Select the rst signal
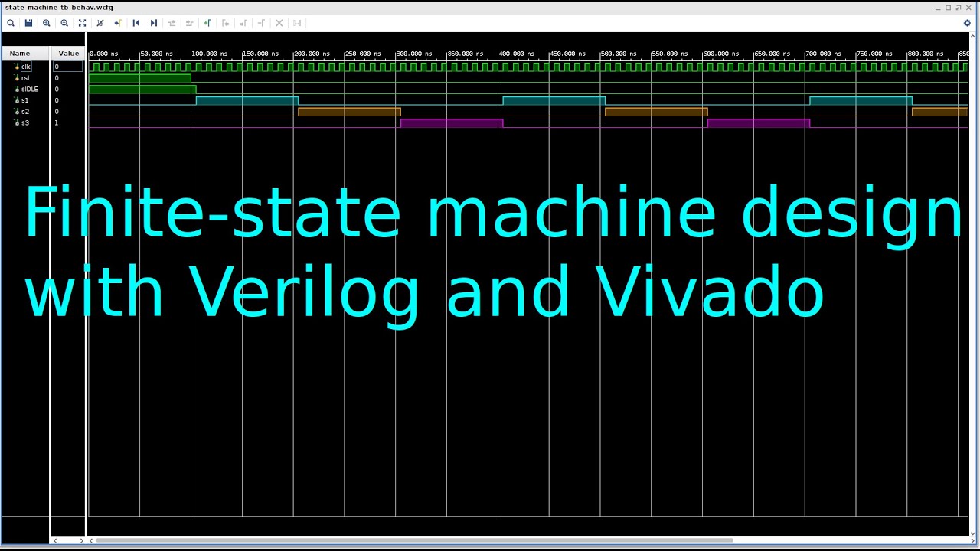Image resolution: width=980 pixels, height=551 pixels. click(x=25, y=78)
